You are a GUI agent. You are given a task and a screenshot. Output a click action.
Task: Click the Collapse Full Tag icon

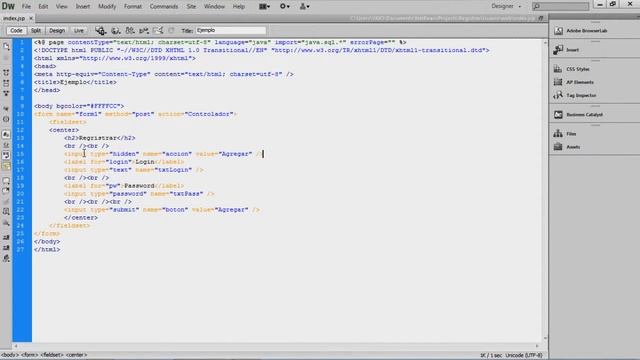6,72
